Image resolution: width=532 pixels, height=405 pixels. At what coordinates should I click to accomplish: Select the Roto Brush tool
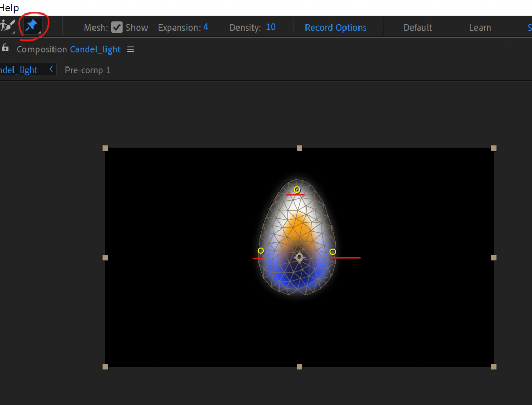(x=7, y=26)
